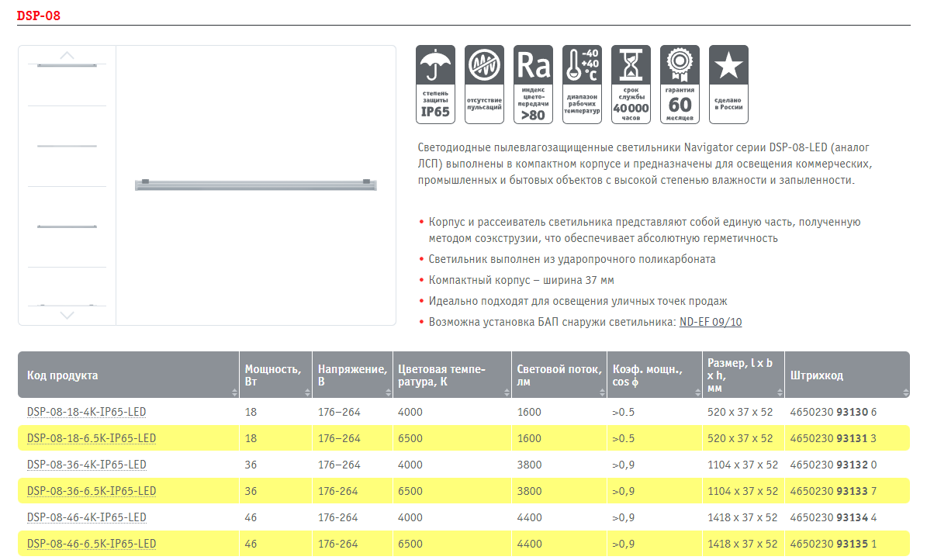Open product DSP-08-36-6.5K-IP65-LED
Viewport: 927px width, 560px height.
pos(92,492)
